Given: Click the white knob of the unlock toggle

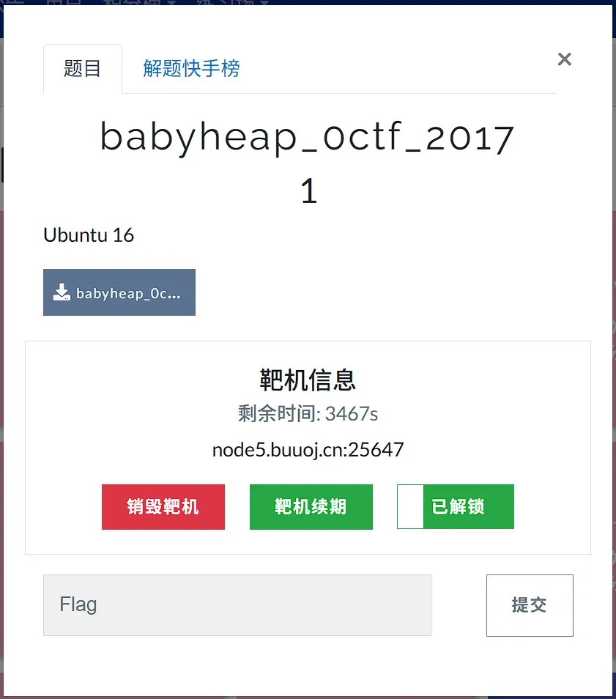Looking at the screenshot, I should point(410,507).
